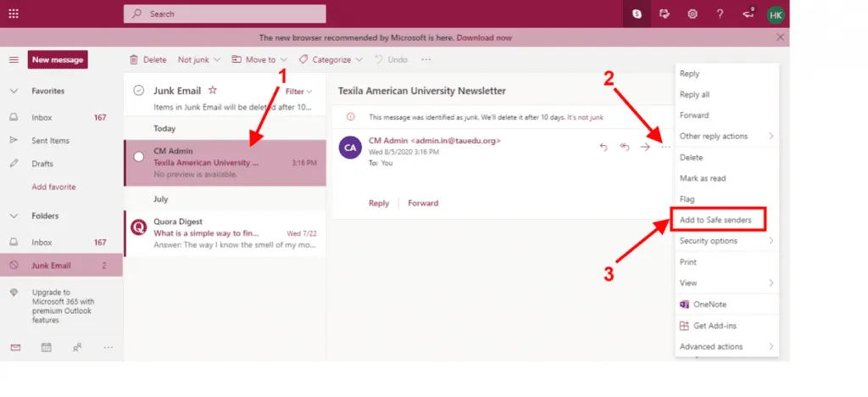The width and height of the screenshot is (868, 397).
Task: Open Inbox under Favorites
Action: (61, 117)
